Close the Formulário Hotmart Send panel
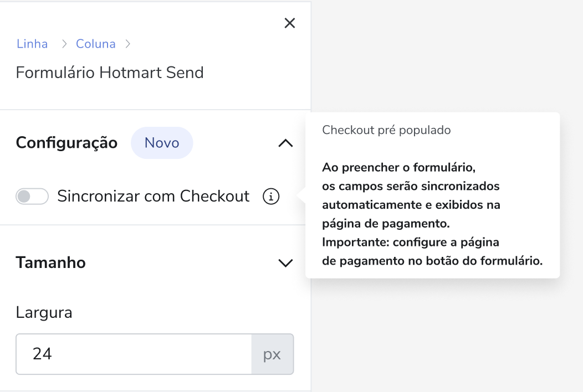The height and width of the screenshot is (392, 583). click(x=290, y=23)
